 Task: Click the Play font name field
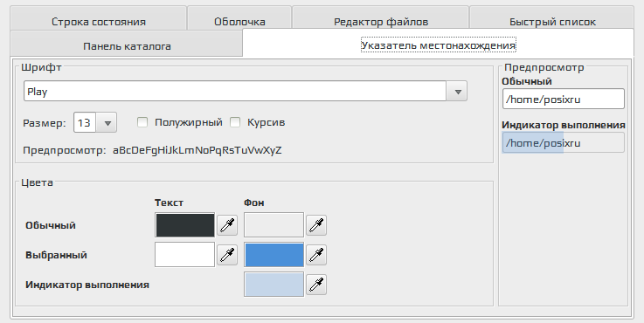235,91
